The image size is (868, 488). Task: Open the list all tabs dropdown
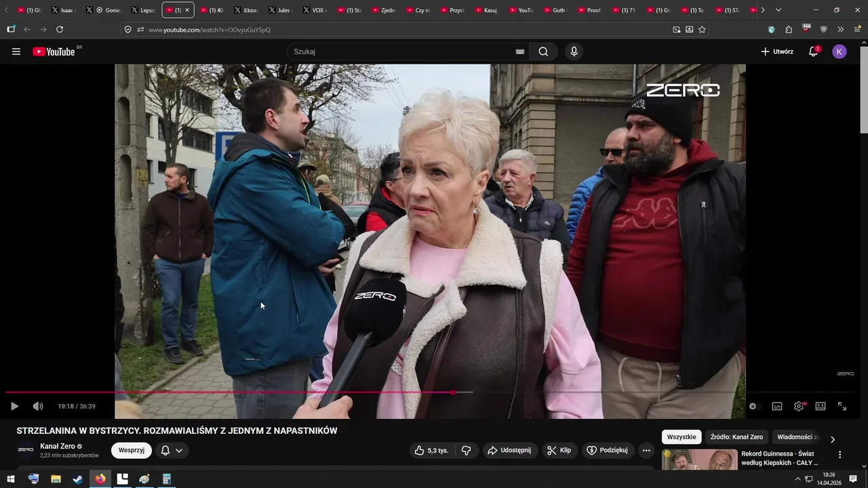tap(778, 10)
